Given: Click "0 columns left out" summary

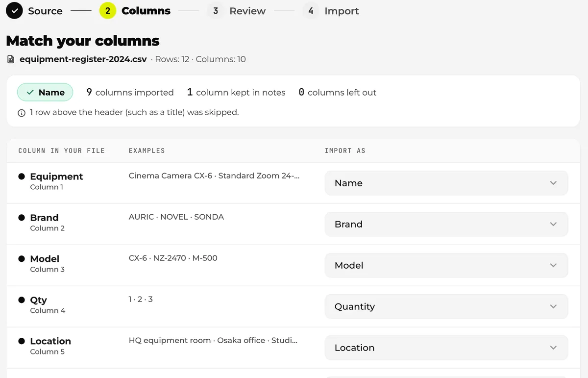Looking at the screenshot, I should point(338,92).
